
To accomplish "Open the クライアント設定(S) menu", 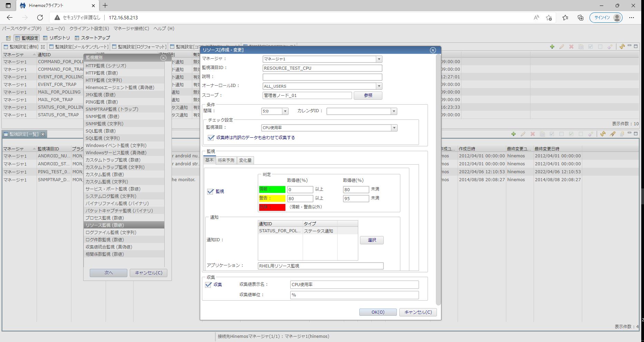I will coord(89,29).
